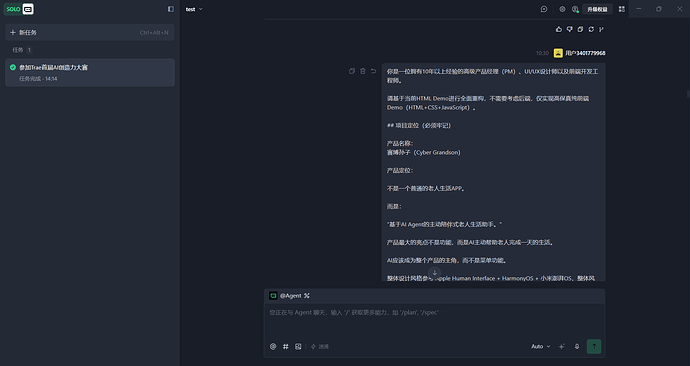Revert using the undo arrow icon
Viewport: 690px width, 366px height.
pyautogui.click(x=373, y=71)
